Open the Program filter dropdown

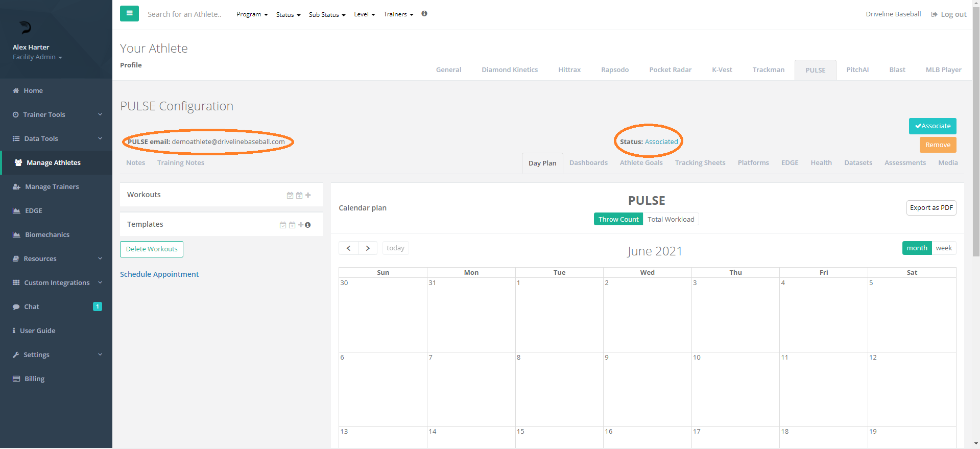pyautogui.click(x=252, y=14)
